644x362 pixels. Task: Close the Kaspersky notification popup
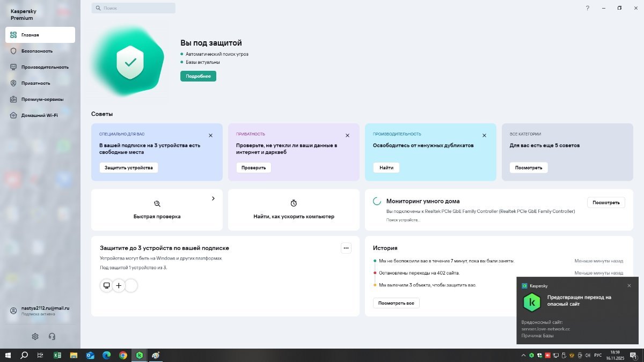(629, 285)
